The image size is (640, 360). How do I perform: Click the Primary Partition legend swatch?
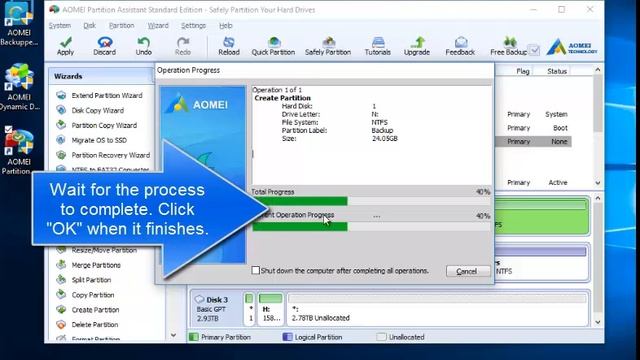pos(193,337)
